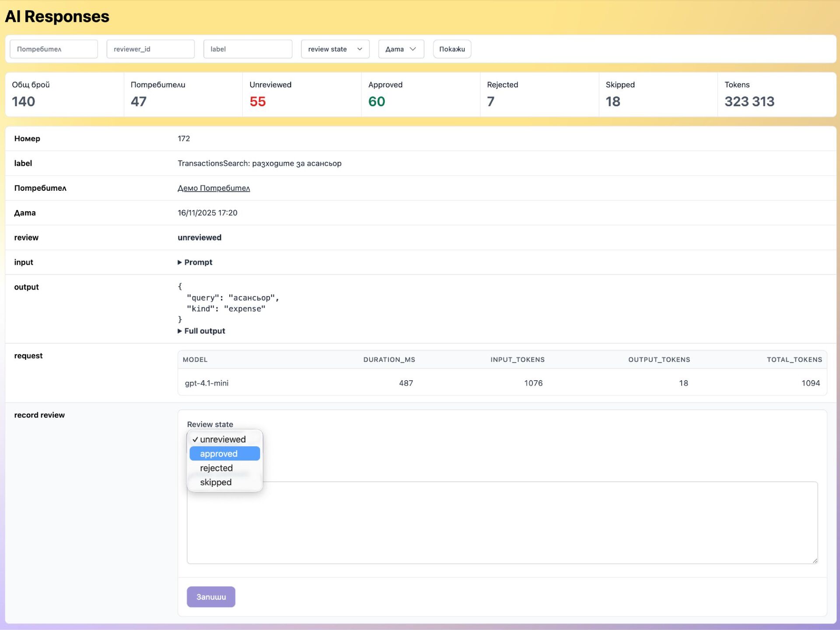Open the Дата filter dropdown

click(x=401, y=49)
